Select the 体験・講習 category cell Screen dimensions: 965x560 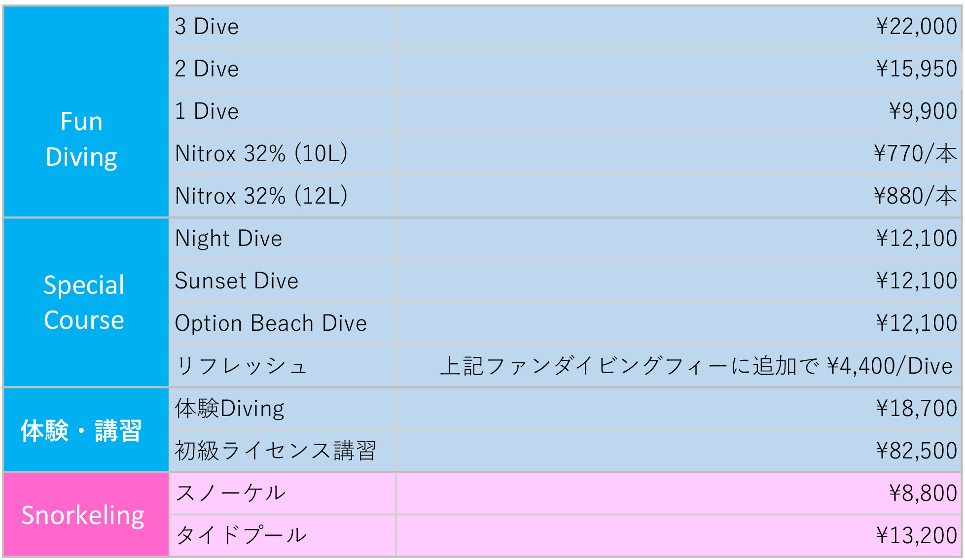81,430
